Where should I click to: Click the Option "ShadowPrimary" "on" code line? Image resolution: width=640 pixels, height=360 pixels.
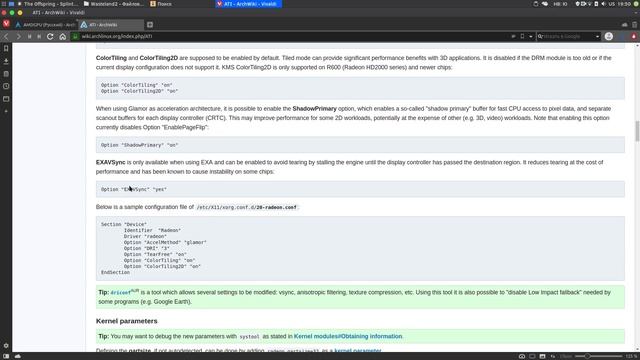140,145
